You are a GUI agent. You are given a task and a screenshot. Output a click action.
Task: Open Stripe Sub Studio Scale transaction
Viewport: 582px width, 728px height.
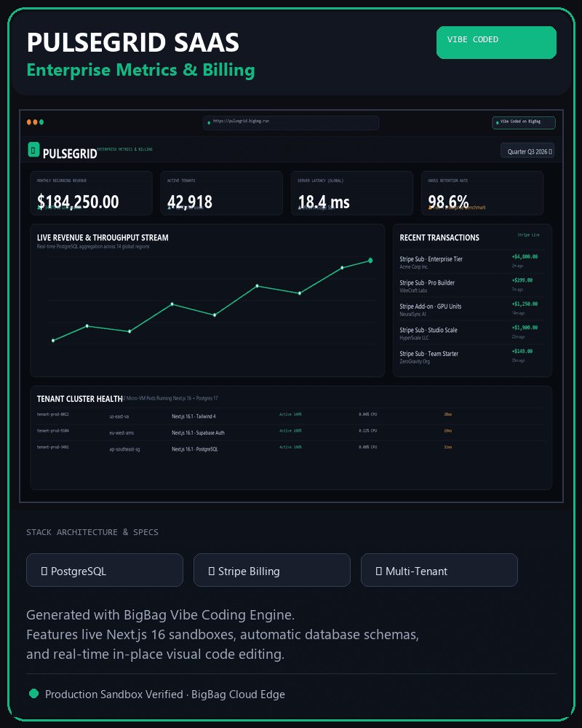point(472,333)
